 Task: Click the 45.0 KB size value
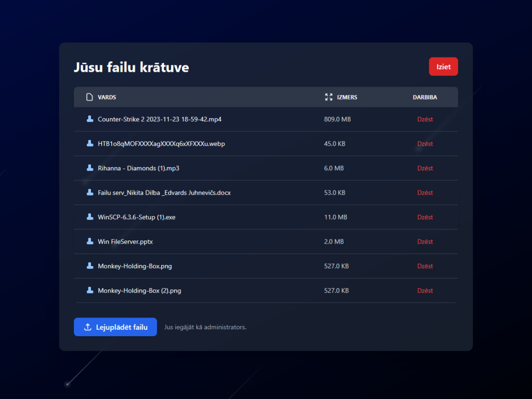click(335, 144)
